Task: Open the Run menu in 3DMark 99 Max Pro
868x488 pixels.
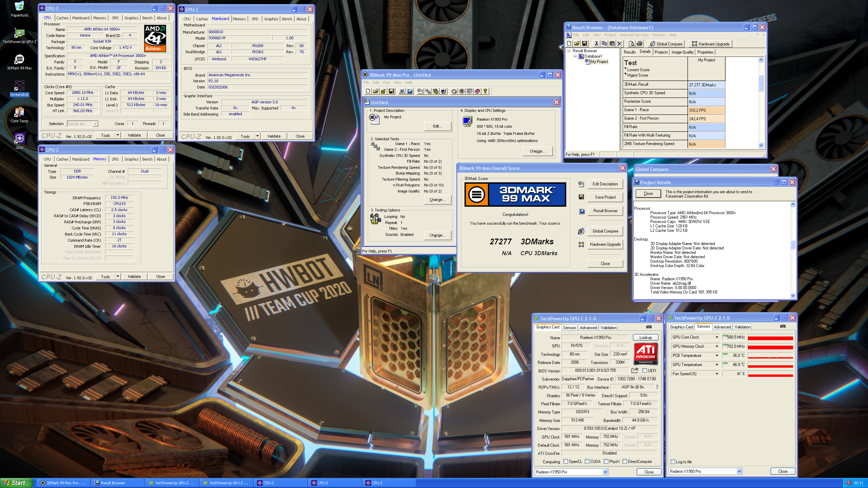Action: click(386, 82)
